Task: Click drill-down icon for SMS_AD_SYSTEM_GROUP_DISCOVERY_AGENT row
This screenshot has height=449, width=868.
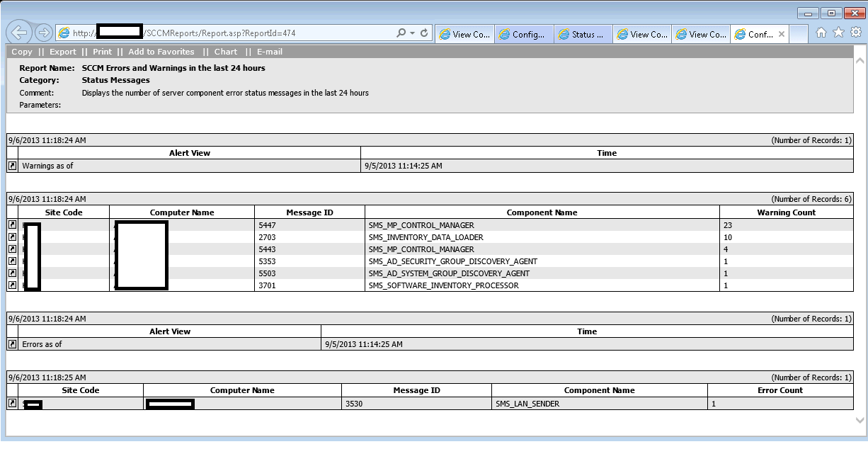Action: 12,273
